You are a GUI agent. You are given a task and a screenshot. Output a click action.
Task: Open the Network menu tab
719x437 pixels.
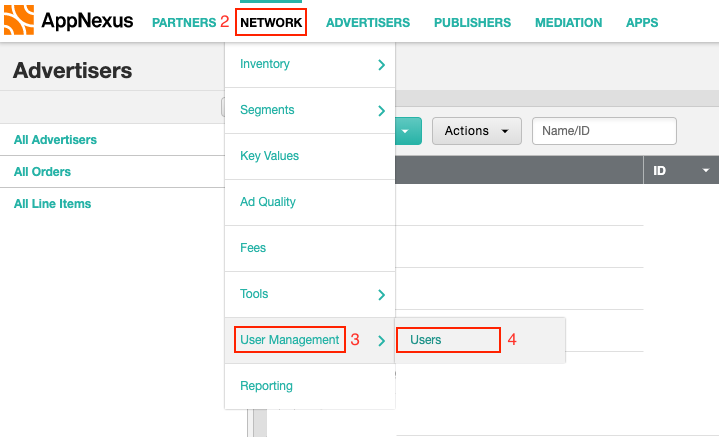tap(271, 22)
